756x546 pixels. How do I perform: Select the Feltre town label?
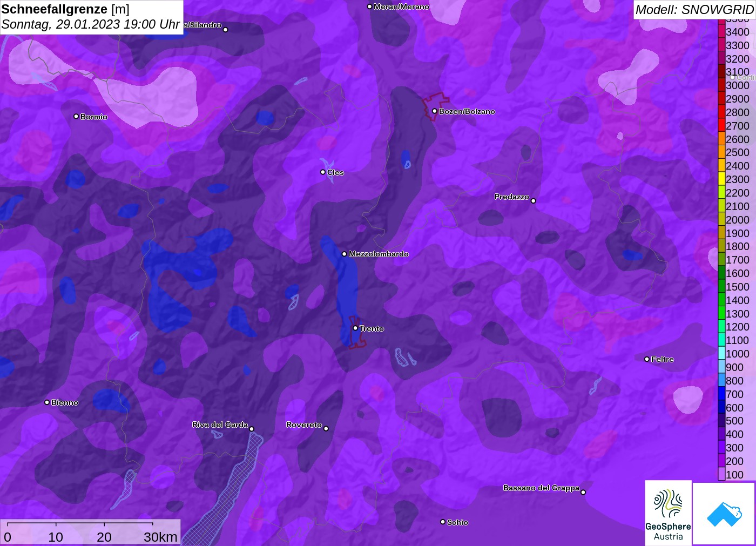pos(662,359)
